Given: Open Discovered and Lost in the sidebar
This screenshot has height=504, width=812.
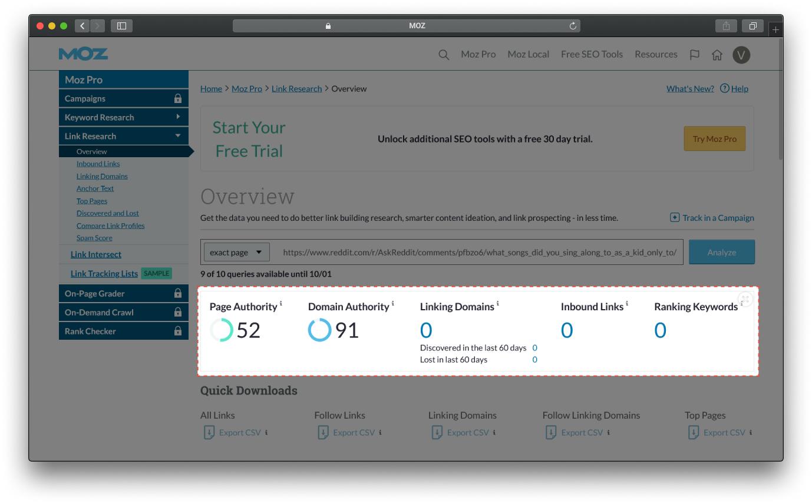Looking at the screenshot, I should pos(108,213).
